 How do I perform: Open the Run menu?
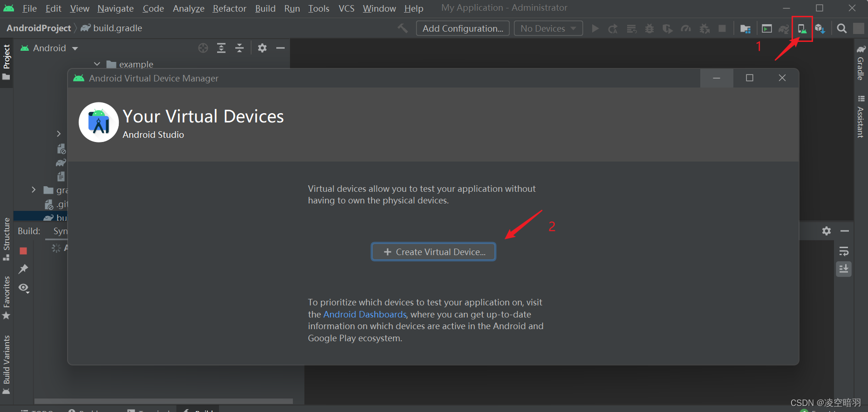point(292,8)
